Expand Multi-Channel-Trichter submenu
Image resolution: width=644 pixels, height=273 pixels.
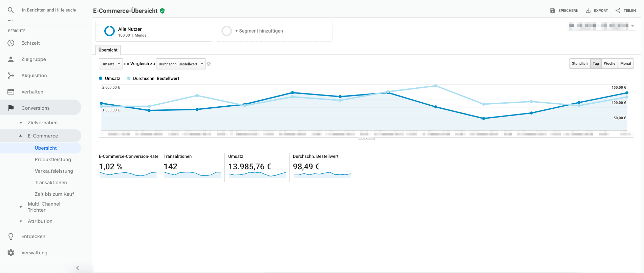21,207
